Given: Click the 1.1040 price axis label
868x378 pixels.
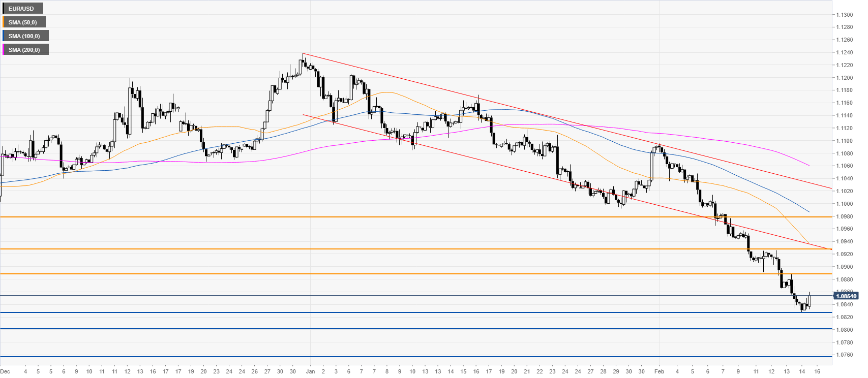Looking at the screenshot, I should (844, 178).
